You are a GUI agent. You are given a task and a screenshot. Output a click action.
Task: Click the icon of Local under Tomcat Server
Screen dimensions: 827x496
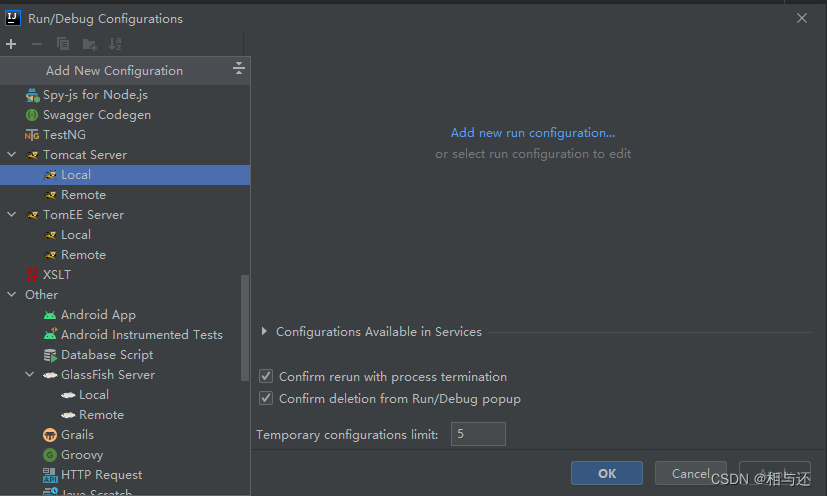pos(50,175)
